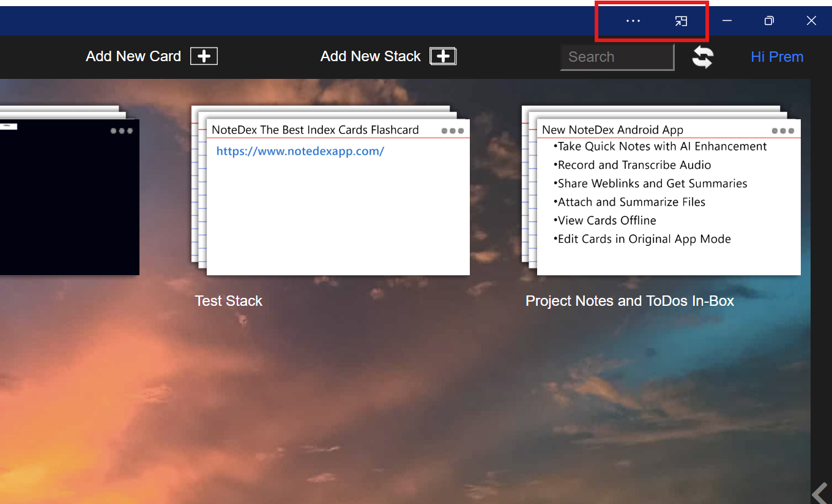
Task: Close the NoteDex window
Action: [x=811, y=21]
